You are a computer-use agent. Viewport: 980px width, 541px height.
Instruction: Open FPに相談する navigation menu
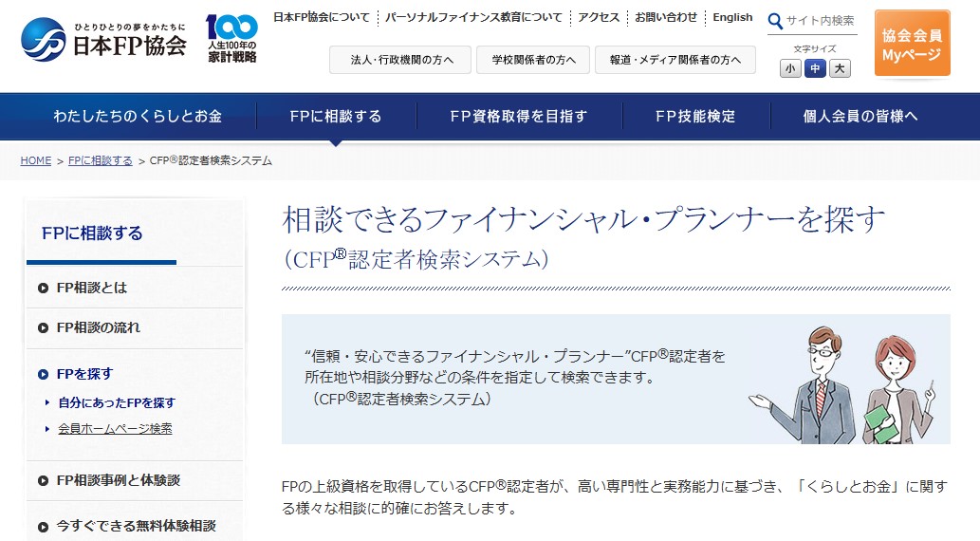click(x=336, y=117)
